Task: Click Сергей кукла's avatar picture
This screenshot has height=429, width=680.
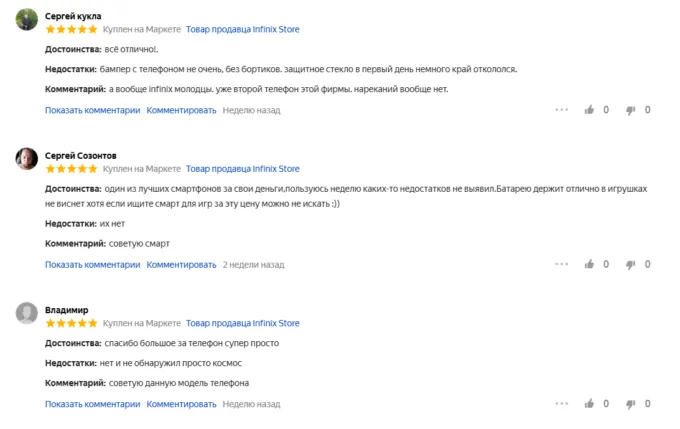Action: [x=28, y=21]
